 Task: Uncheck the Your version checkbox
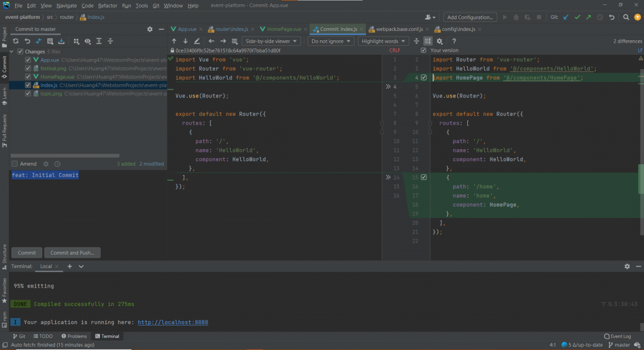click(x=423, y=50)
